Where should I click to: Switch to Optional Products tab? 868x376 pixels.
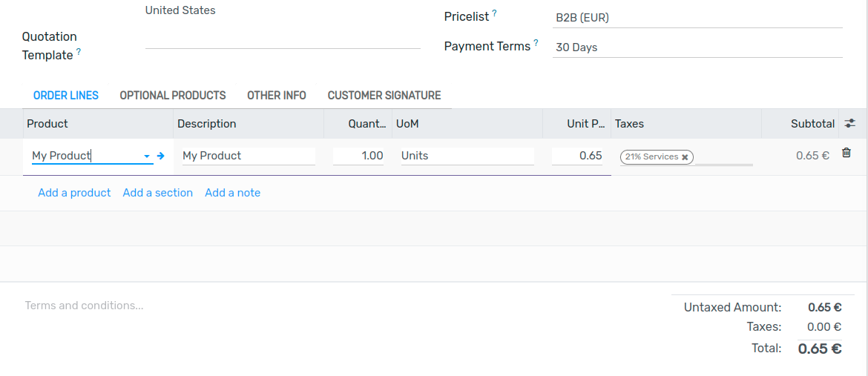(x=173, y=95)
